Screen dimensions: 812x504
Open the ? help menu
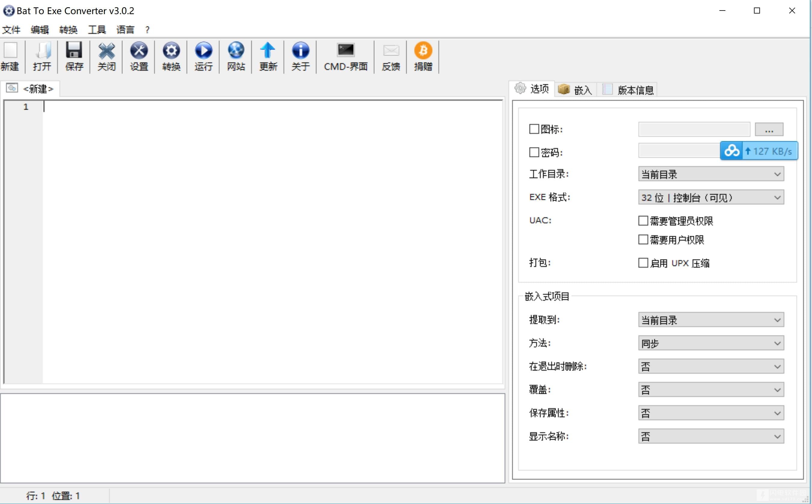pyautogui.click(x=147, y=30)
